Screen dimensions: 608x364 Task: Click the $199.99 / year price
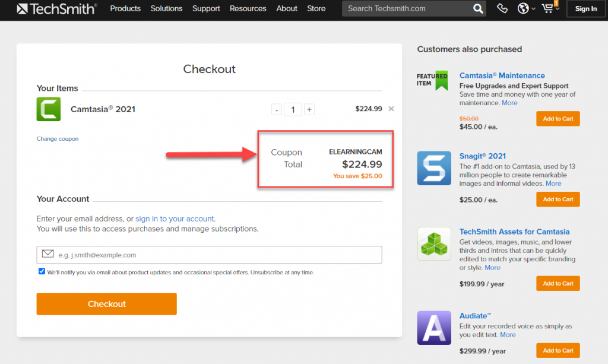coord(482,284)
